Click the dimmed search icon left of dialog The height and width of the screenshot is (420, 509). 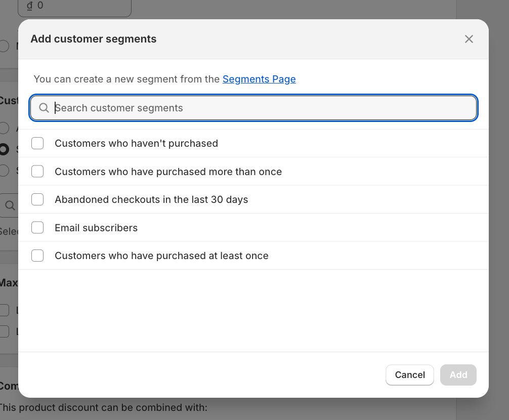(x=10, y=205)
